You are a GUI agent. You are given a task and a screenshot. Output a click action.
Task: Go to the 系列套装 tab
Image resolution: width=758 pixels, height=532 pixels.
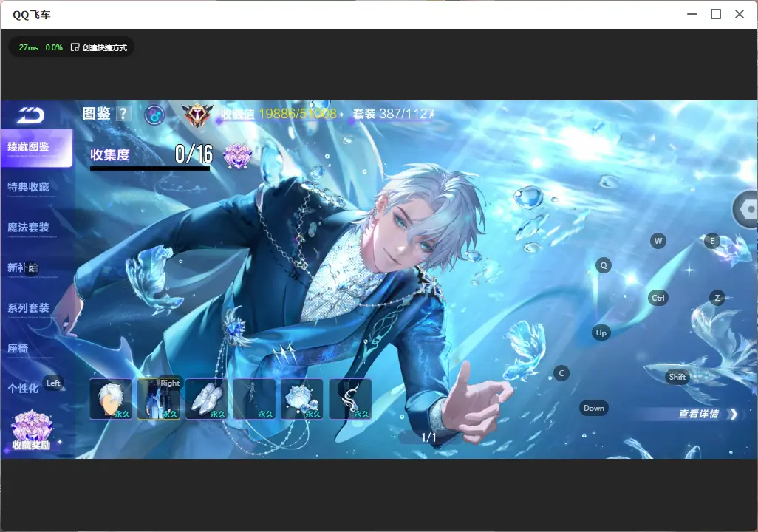pyautogui.click(x=28, y=308)
